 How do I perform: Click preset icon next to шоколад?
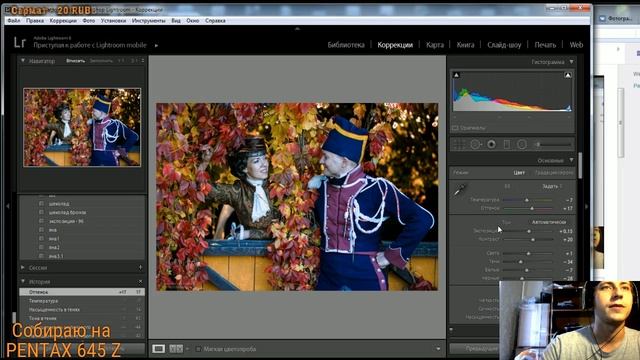(x=41, y=203)
